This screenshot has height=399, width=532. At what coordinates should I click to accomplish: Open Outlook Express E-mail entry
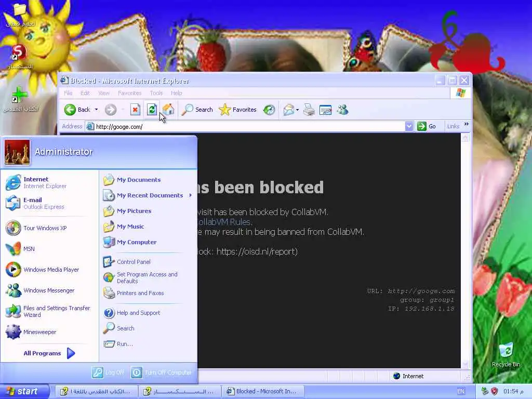click(x=50, y=203)
